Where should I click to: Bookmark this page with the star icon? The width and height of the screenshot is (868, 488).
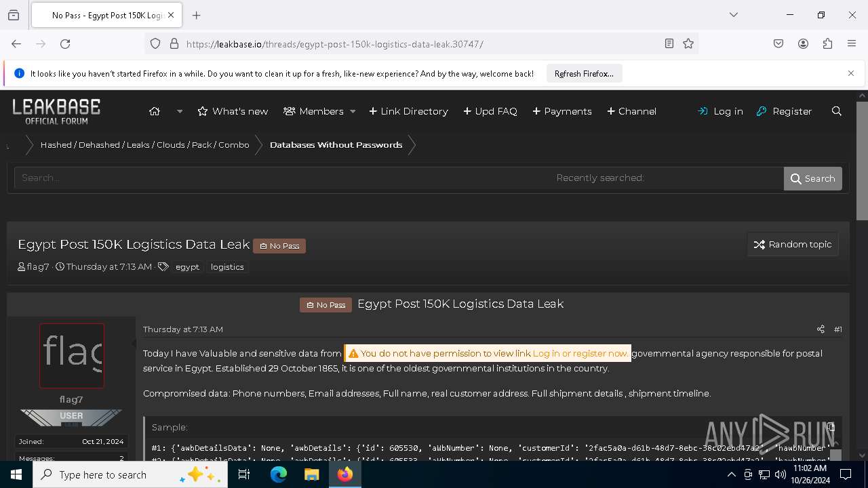[688, 43]
